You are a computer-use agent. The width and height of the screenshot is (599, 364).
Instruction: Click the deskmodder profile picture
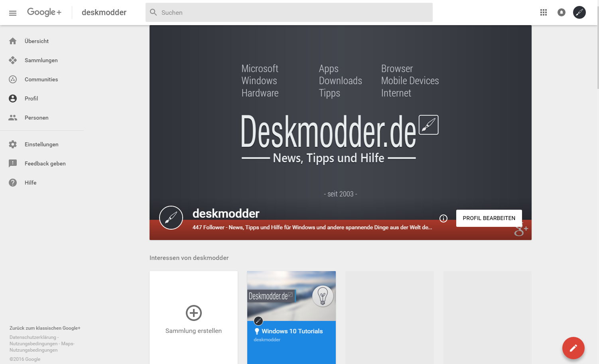[171, 218]
